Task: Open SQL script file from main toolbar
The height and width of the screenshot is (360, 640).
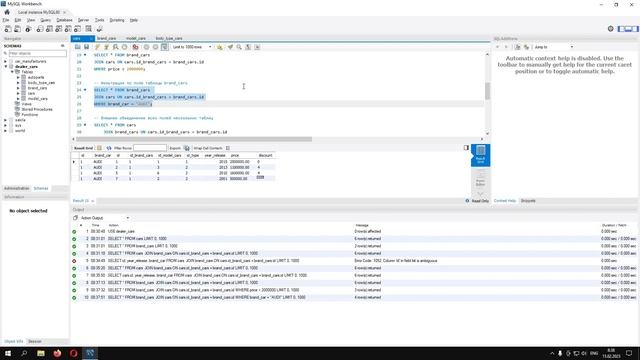Action: pos(18,29)
